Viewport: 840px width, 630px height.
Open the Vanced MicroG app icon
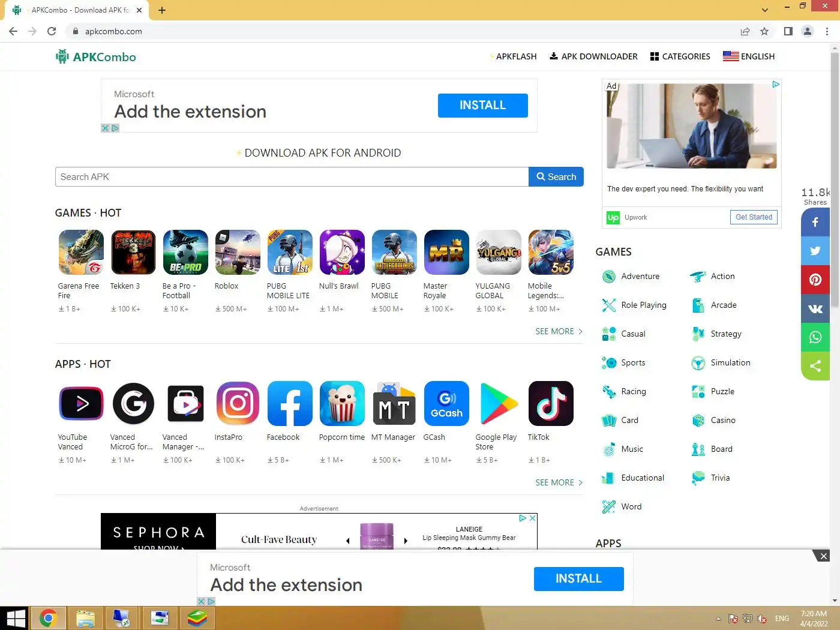point(133,404)
